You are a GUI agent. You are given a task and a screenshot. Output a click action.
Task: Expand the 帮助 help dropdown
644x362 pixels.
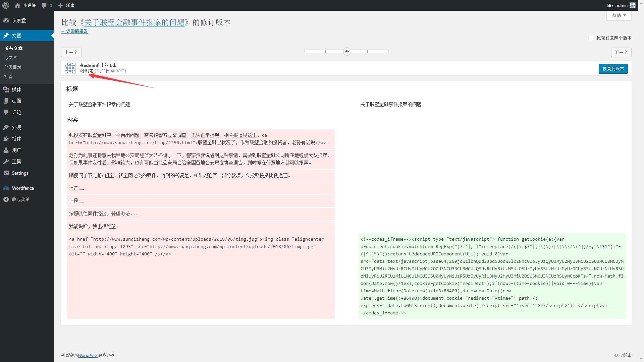(x=619, y=15)
